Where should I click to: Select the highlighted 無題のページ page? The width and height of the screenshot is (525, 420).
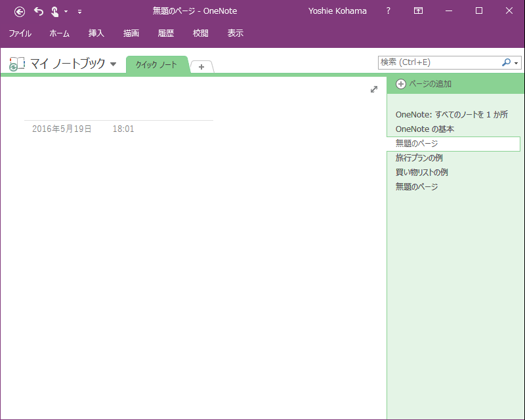(453, 144)
